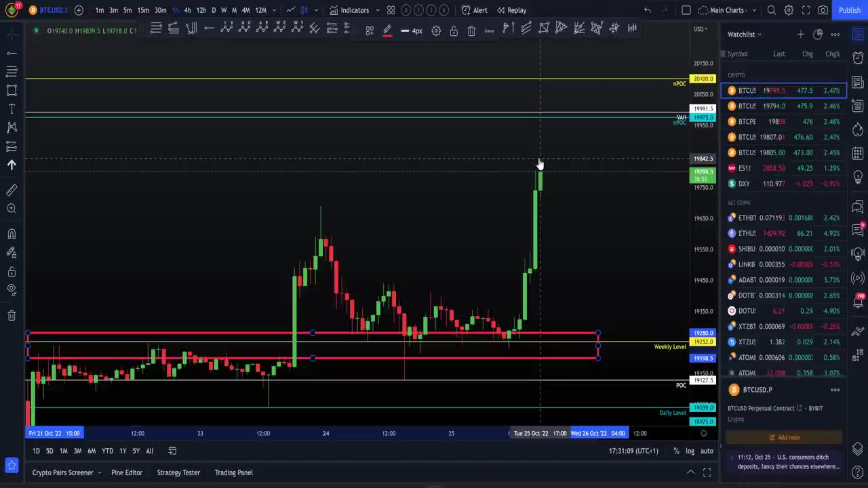Click the Add note link
This screenshot has width=868, height=488.
click(x=785, y=437)
